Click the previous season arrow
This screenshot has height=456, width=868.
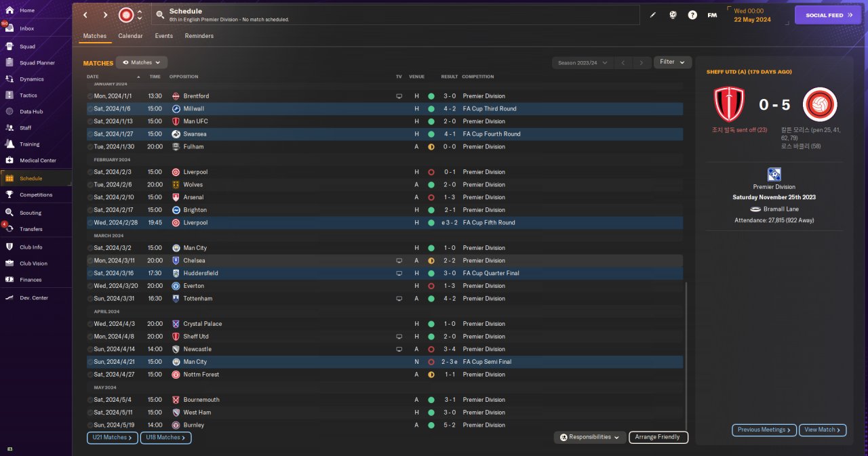624,62
